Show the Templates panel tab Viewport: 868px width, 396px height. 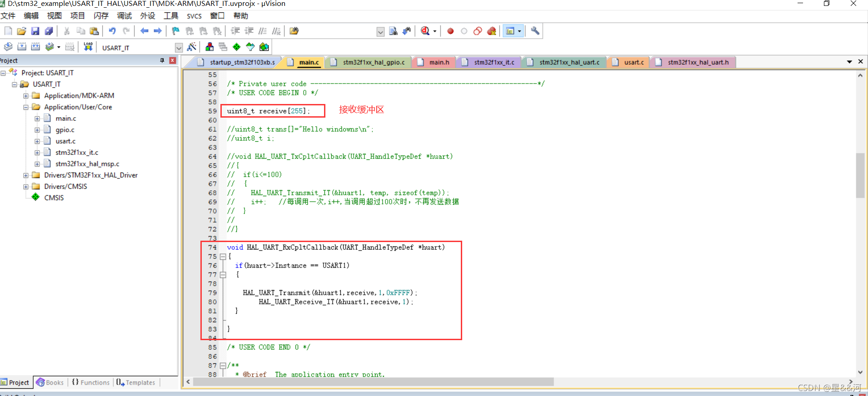coord(135,382)
